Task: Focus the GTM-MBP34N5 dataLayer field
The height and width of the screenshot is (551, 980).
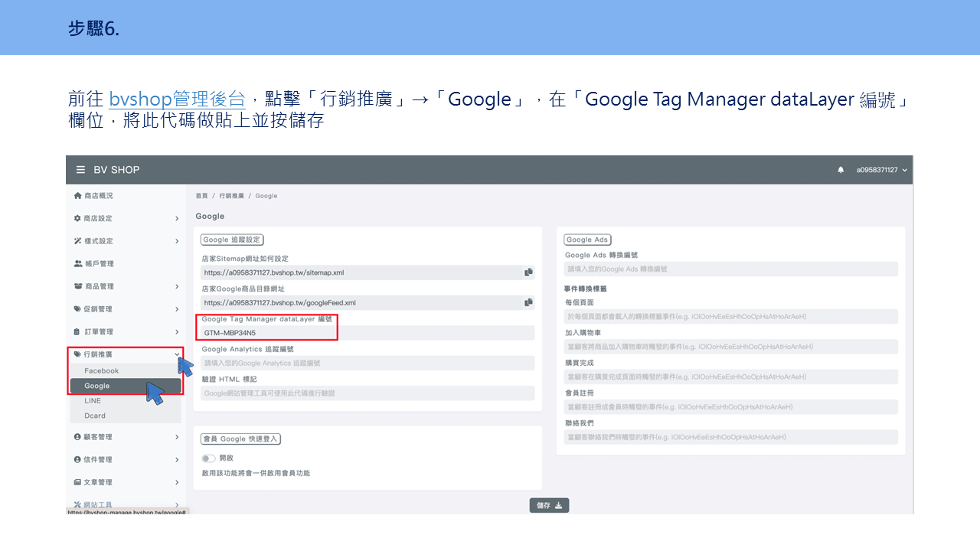Action: (x=368, y=333)
